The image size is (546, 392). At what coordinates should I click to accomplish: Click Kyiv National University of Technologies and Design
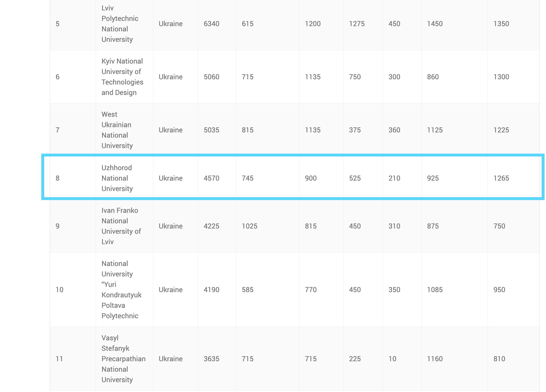tap(122, 77)
